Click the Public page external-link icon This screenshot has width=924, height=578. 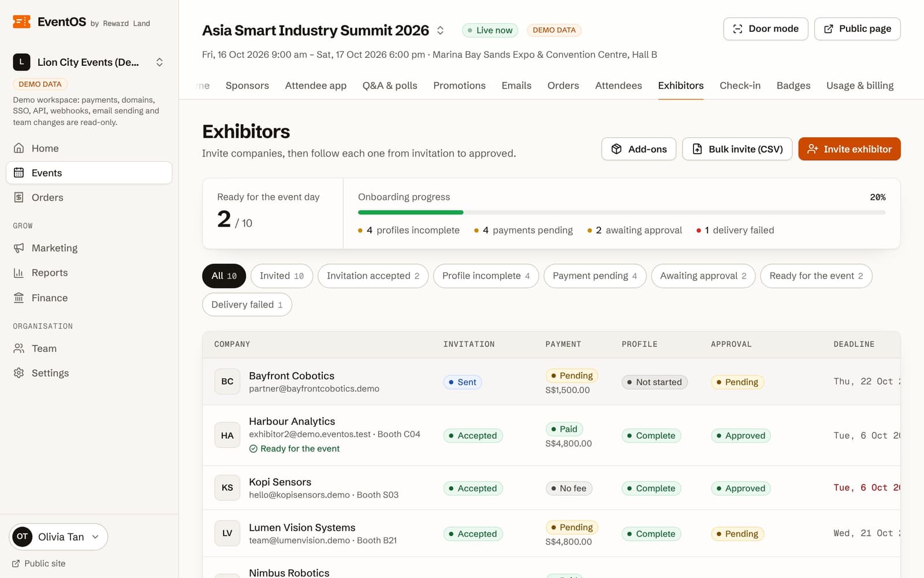[829, 29]
